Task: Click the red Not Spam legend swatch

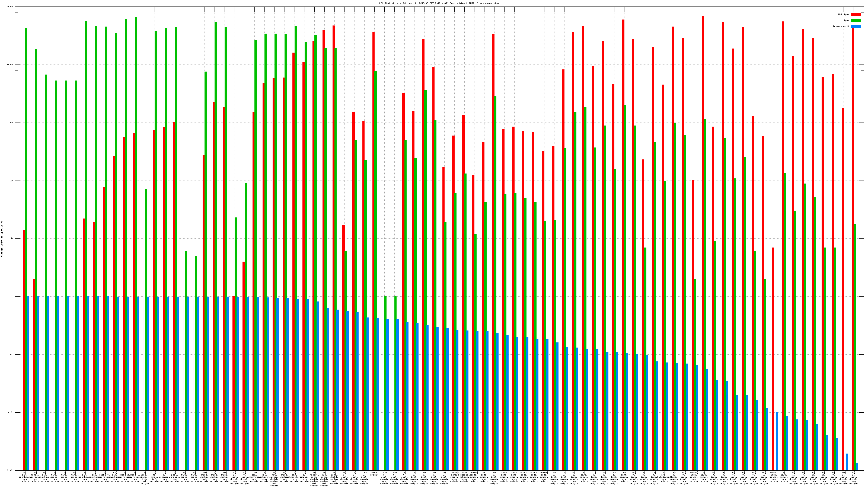Action: [x=856, y=14]
